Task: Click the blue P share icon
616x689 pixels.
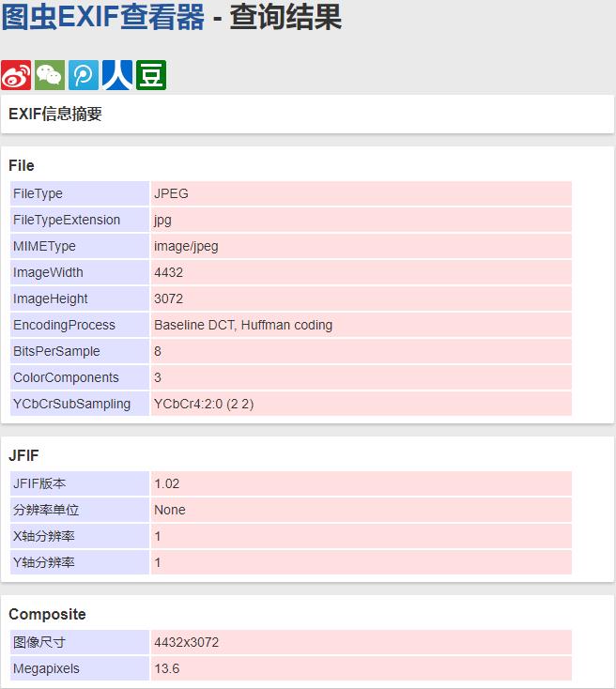Action: coord(84,75)
